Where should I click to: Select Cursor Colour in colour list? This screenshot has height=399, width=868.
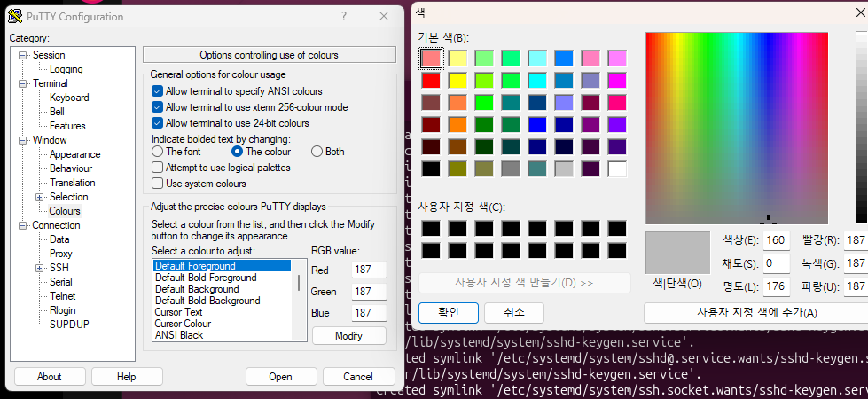pyautogui.click(x=222, y=324)
